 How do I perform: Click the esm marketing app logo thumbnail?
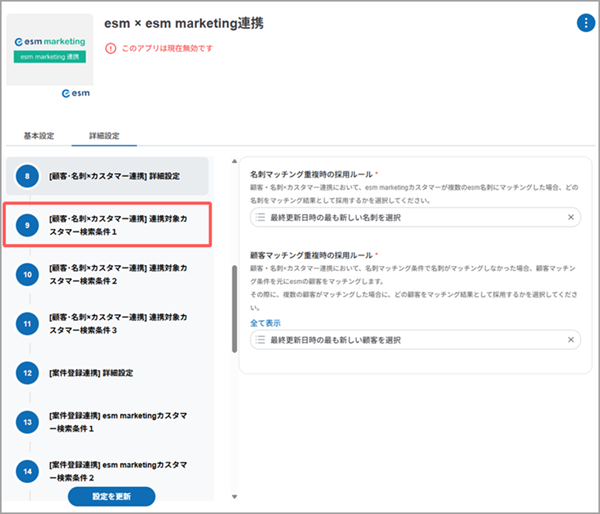coord(50,50)
